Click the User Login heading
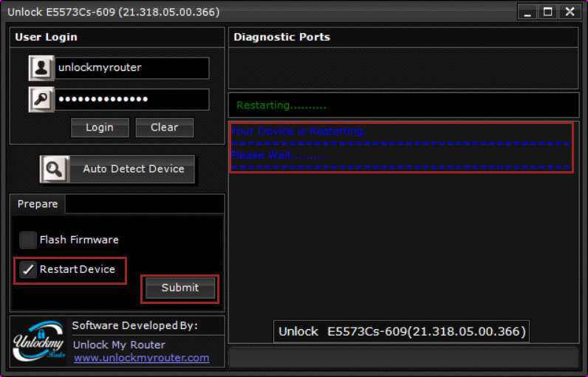 coord(46,37)
